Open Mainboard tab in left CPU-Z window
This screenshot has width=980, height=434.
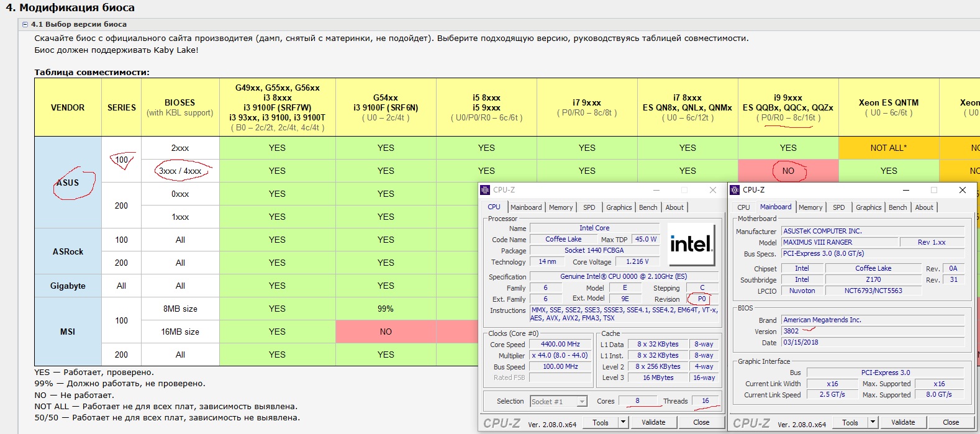tap(526, 207)
